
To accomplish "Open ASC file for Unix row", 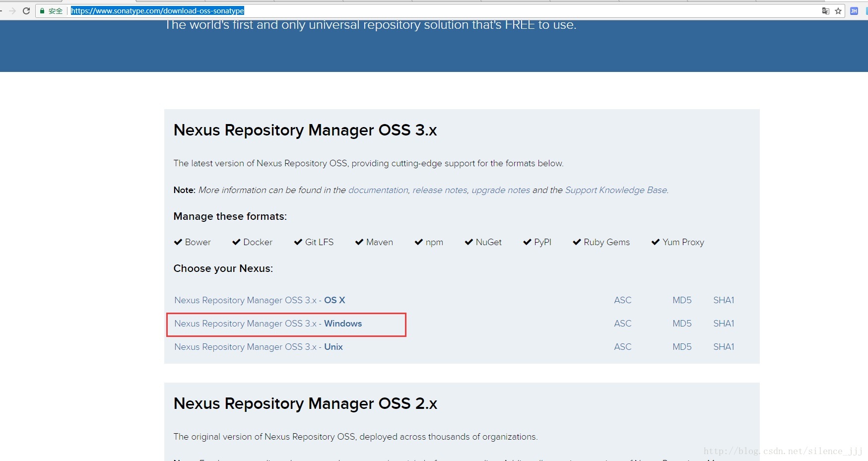I will pyautogui.click(x=623, y=347).
